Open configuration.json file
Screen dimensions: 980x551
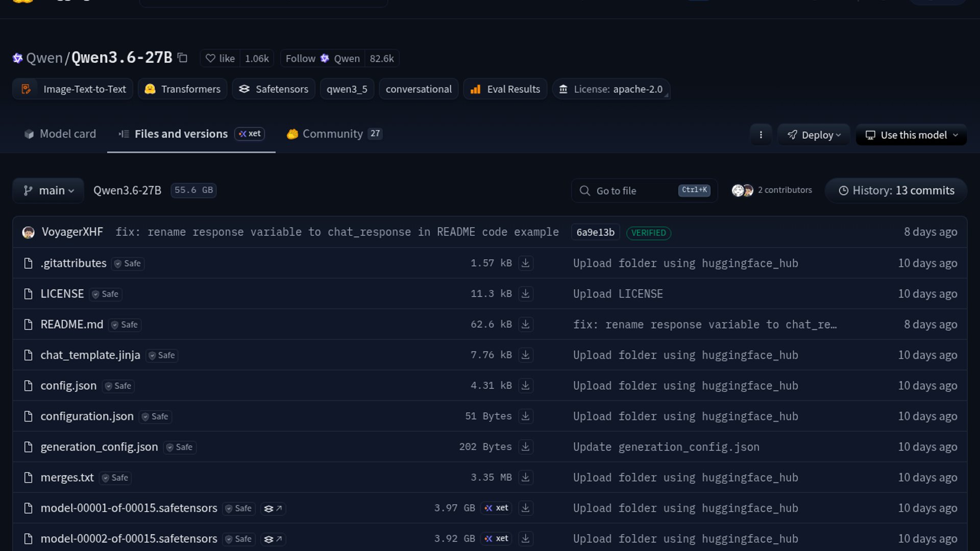[x=87, y=416]
